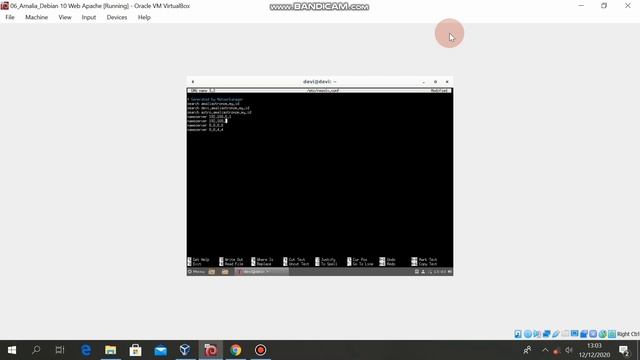
Task: Click the Generated by NetworkManager comment line
Action: pos(215,99)
